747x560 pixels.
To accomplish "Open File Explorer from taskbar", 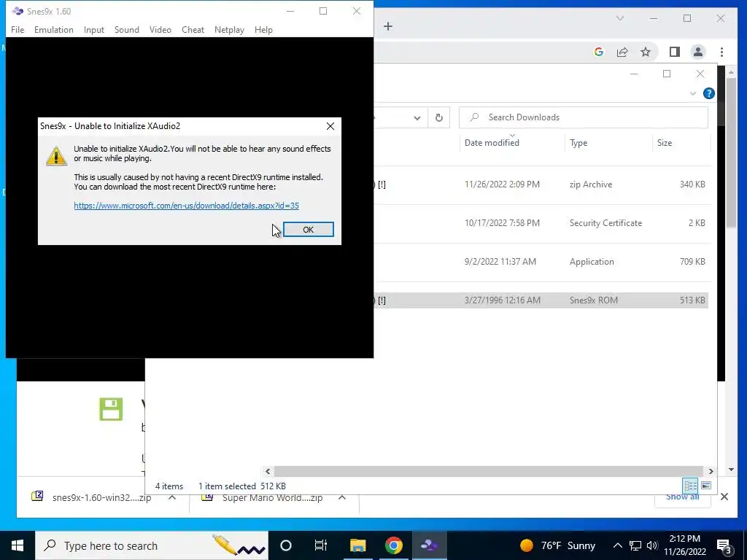I will (357, 545).
